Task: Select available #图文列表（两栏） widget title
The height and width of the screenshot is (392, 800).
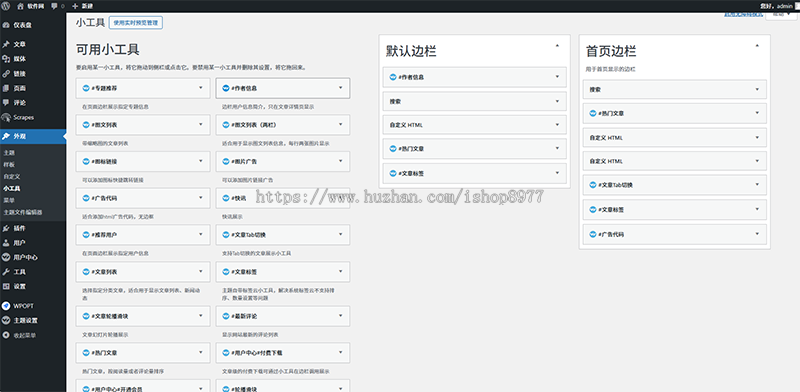Action: 253,125
